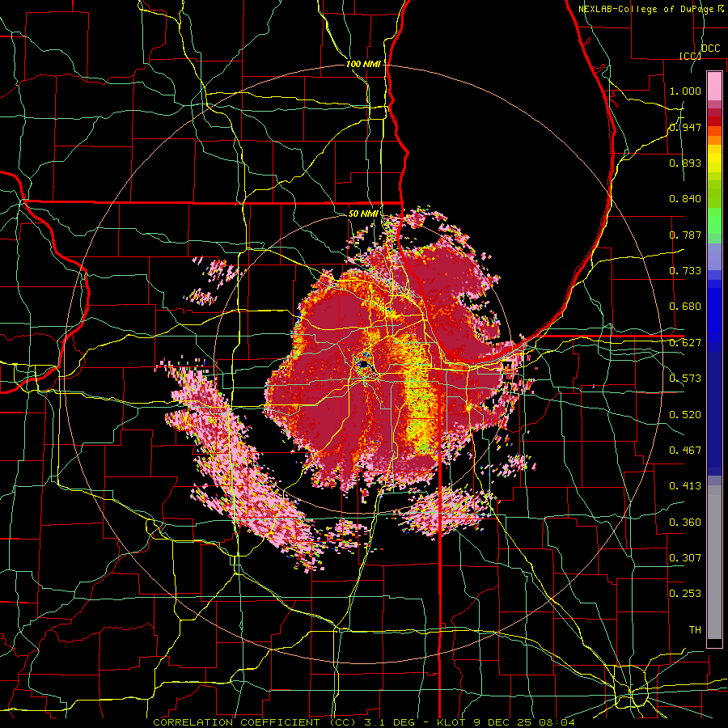Select the 0.360 legend value
The image size is (728, 728).
685,523
